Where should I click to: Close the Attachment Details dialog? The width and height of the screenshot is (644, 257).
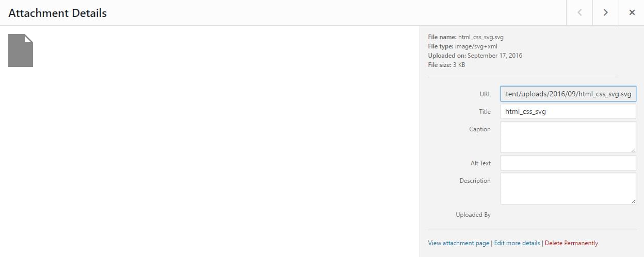632,12
